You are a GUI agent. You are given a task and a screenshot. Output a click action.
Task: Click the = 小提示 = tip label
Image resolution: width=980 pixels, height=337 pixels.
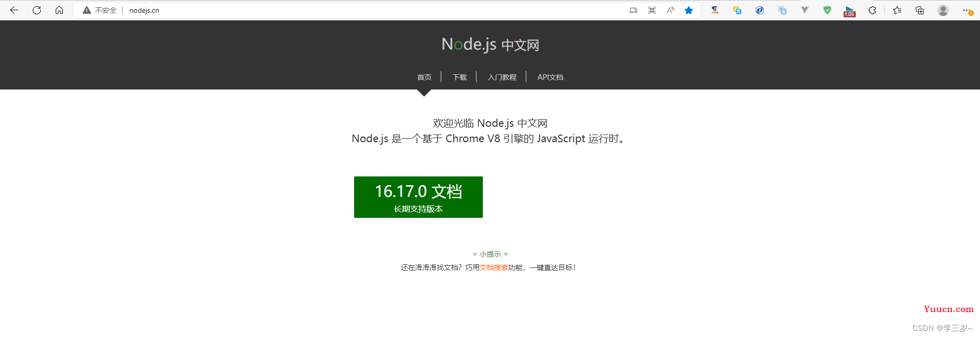(490, 254)
